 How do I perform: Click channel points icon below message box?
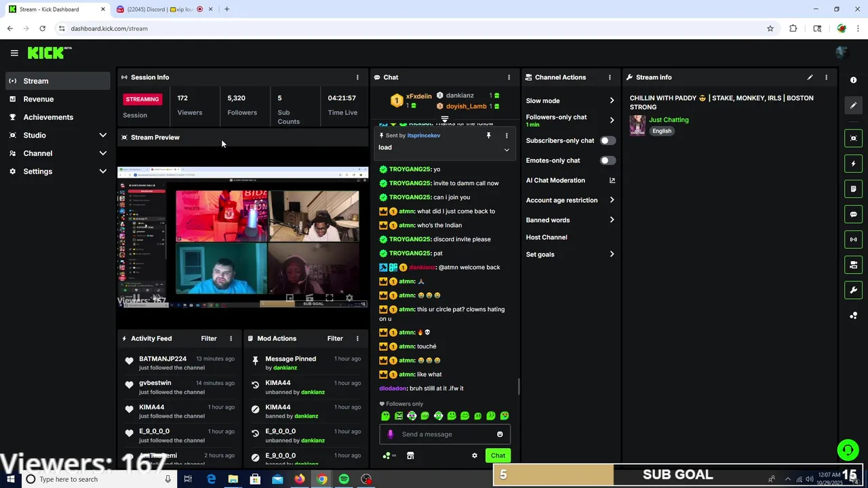[389, 455]
